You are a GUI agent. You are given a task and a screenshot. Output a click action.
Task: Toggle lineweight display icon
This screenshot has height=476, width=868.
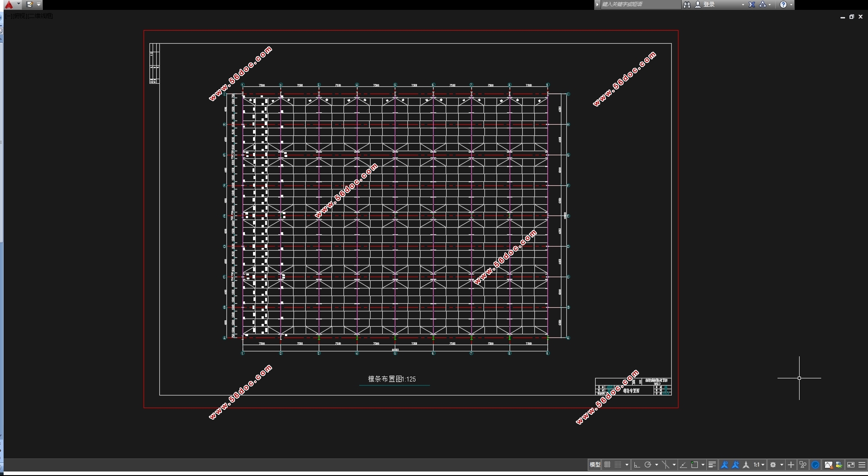coord(712,465)
